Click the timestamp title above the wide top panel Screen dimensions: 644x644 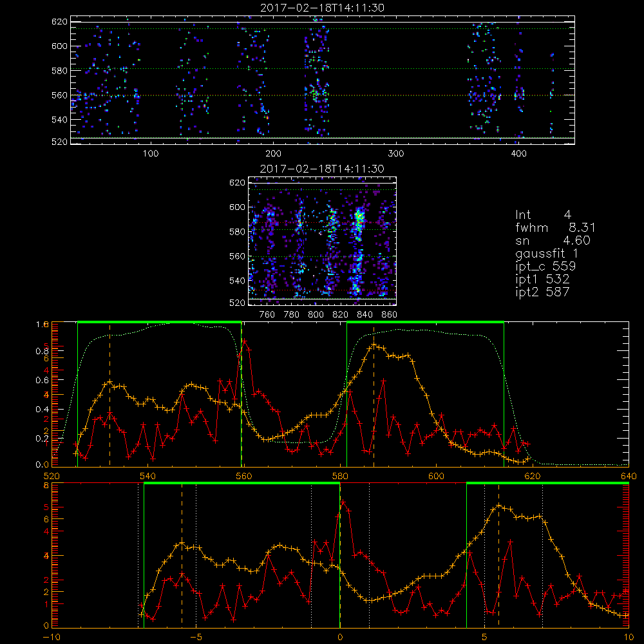[x=323, y=8]
